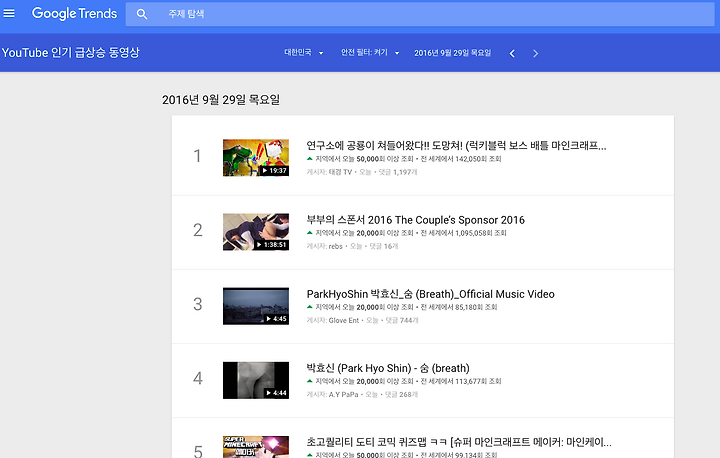Viewport: 720px width, 458px height.
Task: Click the Google Trends logo
Action: [x=74, y=13]
